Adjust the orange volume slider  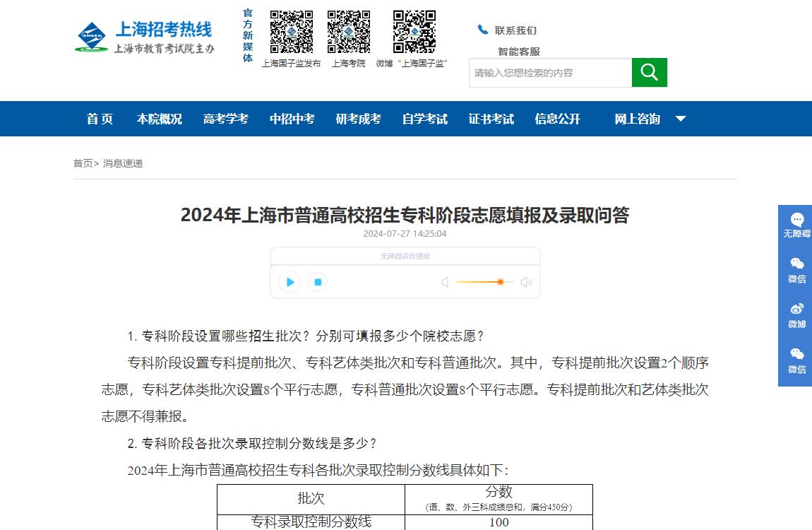501,282
